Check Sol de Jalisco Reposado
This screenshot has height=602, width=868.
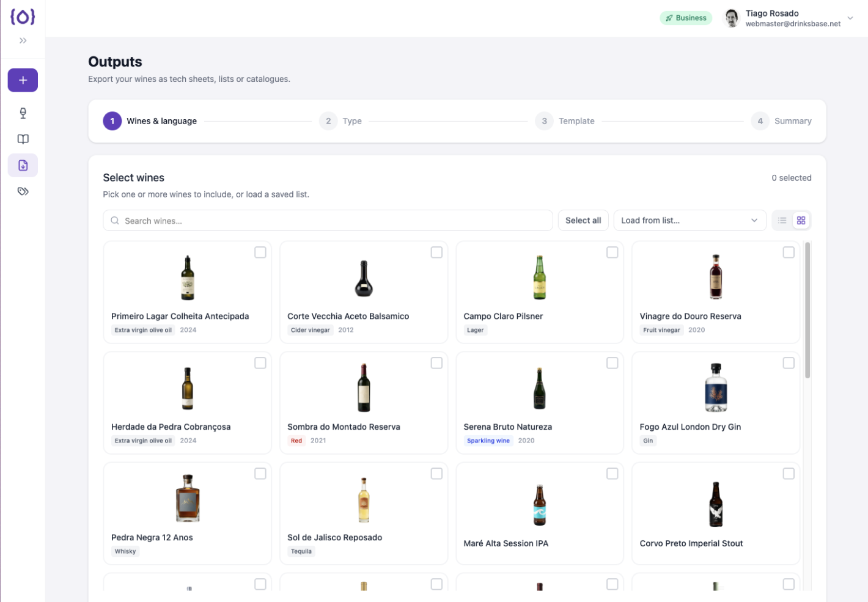[x=436, y=474]
